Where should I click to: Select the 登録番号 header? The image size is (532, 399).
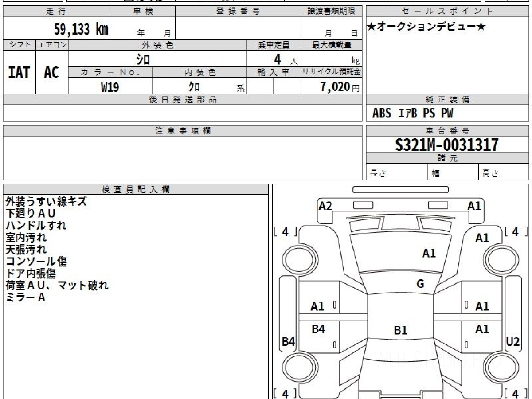(238, 12)
